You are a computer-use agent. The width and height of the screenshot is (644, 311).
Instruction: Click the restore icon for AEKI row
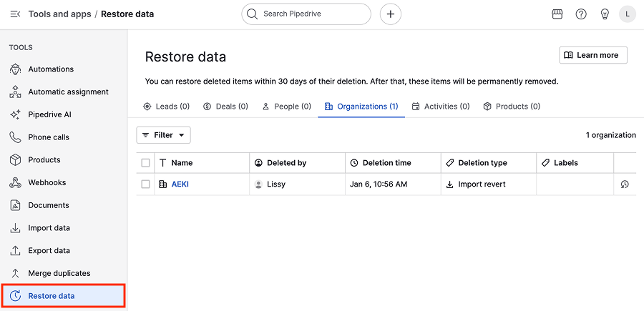(x=625, y=184)
